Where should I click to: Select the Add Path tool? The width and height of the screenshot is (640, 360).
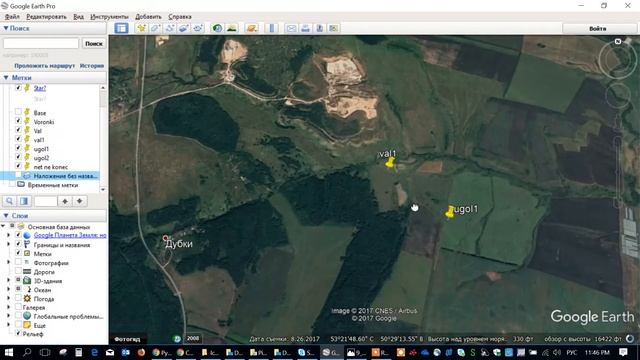tap(170, 28)
